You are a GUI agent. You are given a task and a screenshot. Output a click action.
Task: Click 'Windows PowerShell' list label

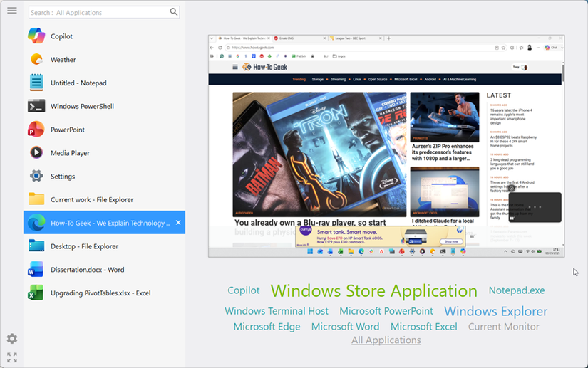pyautogui.click(x=83, y=106)
